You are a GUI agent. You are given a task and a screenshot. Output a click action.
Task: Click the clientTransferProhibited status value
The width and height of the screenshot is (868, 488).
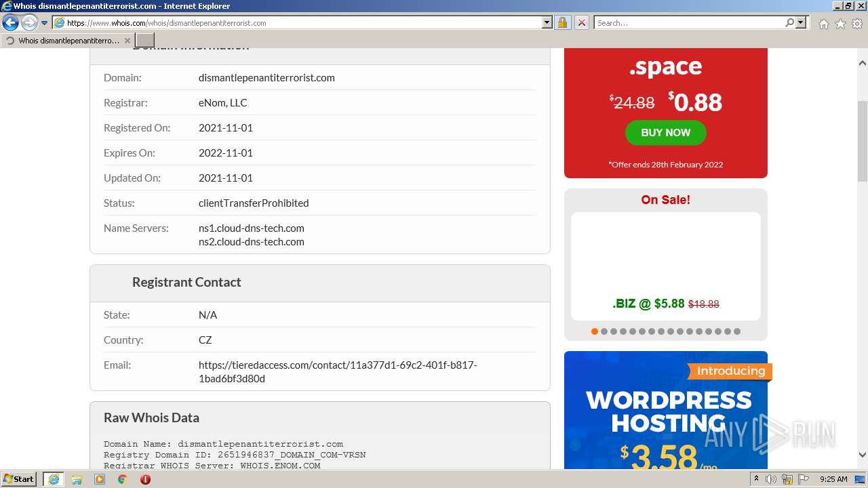[254, 203]
